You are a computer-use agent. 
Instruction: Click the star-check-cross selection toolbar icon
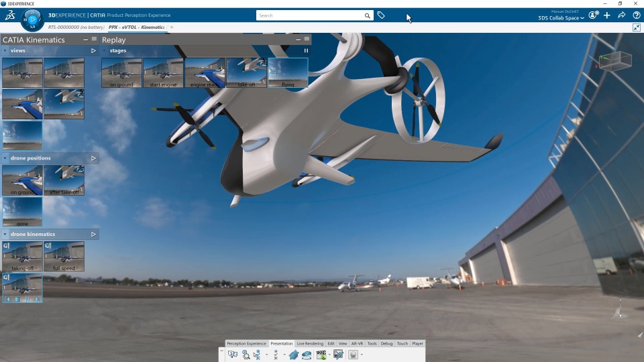(x=257, y=355)
